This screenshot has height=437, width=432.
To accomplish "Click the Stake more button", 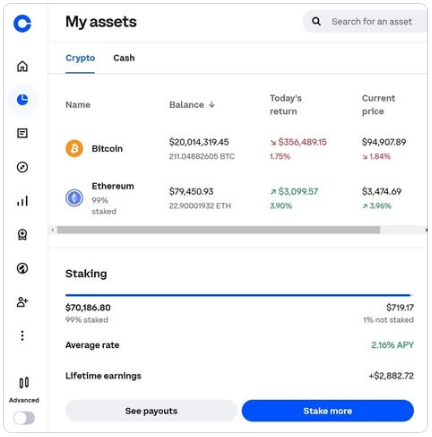I will point(328,411).
